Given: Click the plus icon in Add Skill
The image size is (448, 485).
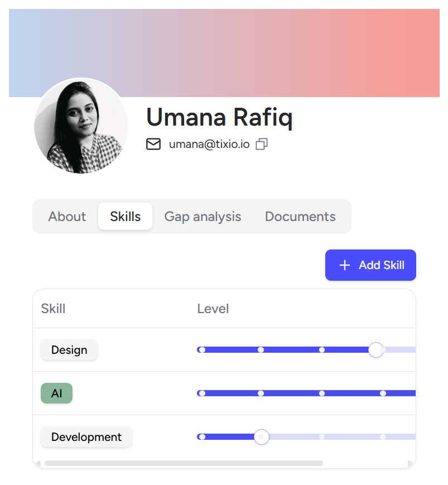Looking at the screenshot, I should 345,265.
